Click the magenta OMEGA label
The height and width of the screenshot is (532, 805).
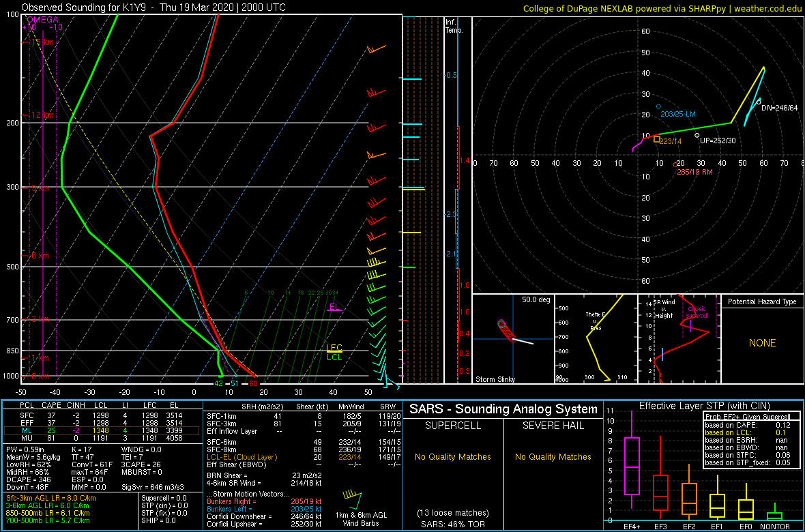tap(42, 20)
